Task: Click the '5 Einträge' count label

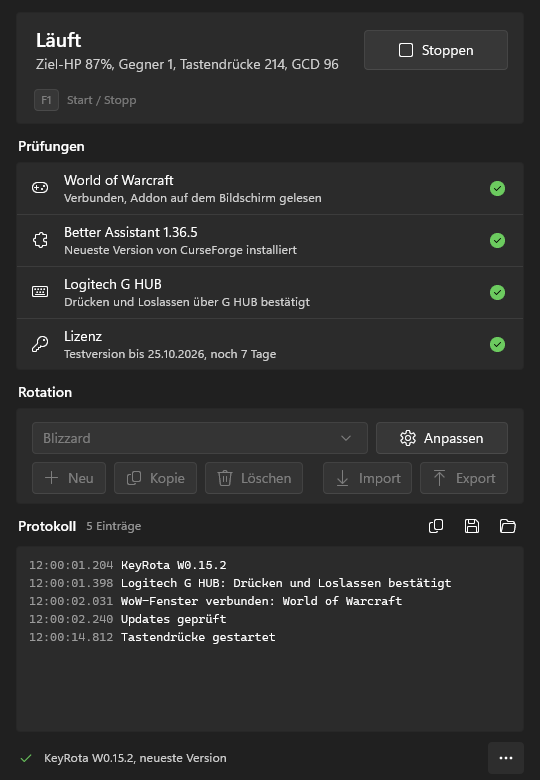Action: pyautogui.click(x=114, y=526)
